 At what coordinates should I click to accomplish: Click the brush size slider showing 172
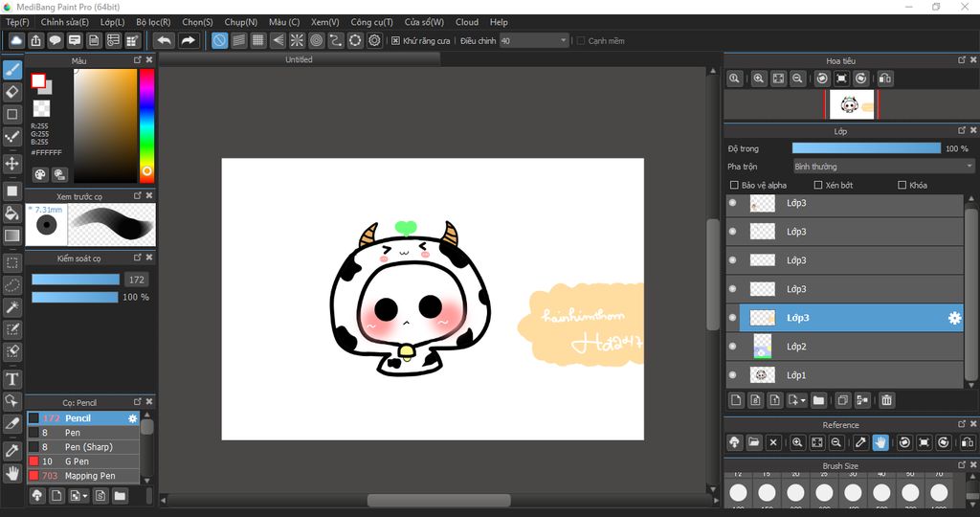point(76,280)
